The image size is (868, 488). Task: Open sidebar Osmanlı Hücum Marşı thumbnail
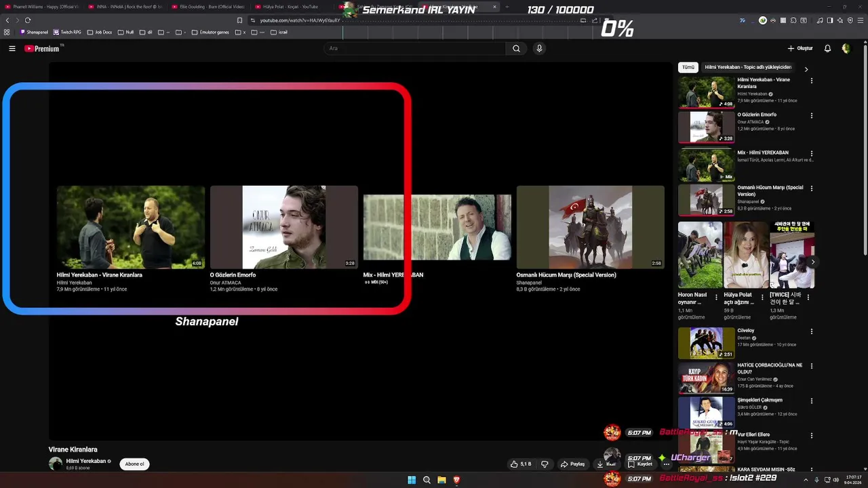point(706,199)
